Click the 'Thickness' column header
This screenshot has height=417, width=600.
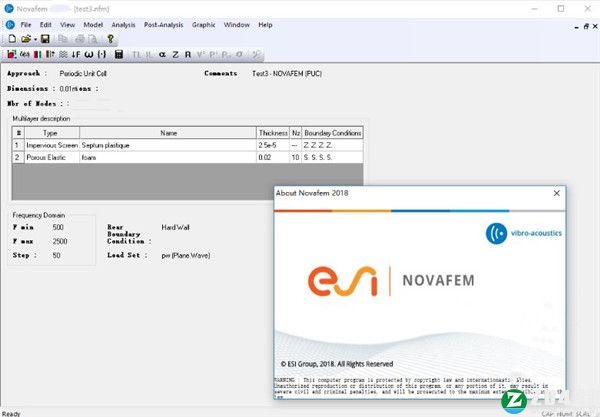(x=273, y=133)
